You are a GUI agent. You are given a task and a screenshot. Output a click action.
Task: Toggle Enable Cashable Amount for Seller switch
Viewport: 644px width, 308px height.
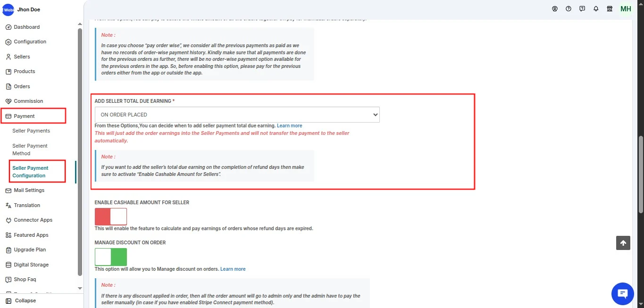[x=111, y=216]
